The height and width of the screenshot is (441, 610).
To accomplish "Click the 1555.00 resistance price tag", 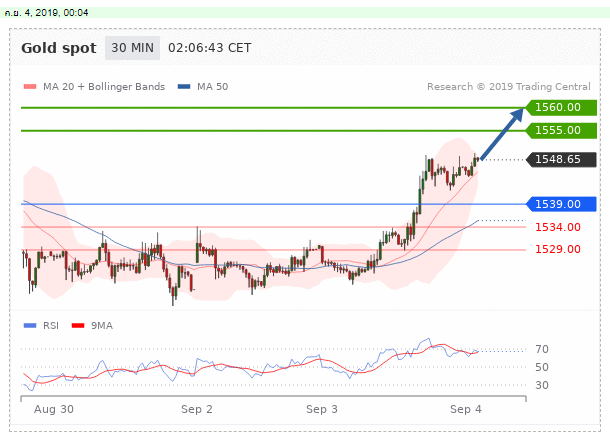I will (x=561, y=130).
